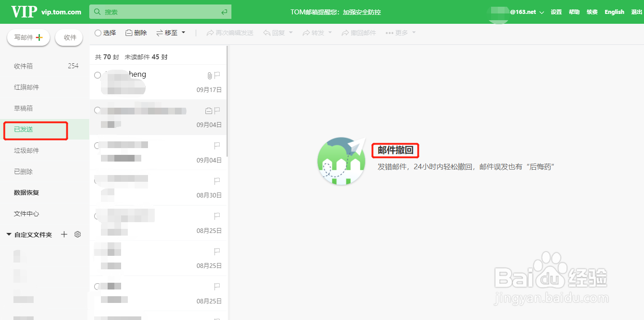The width and height of the screenshot is (644, 320).
Task: Select the 已发送 sent folder
Action: (44, 129)
